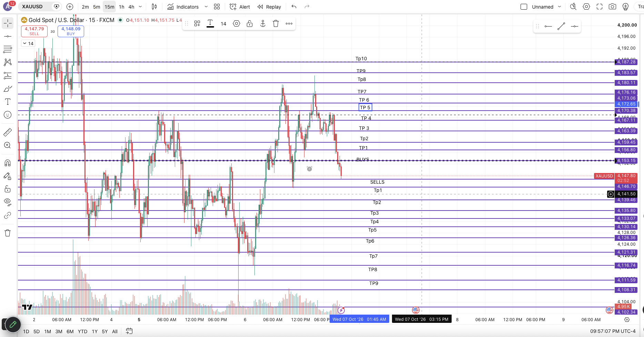Delete the selected text via floating toolbar trash

point(276,23)
